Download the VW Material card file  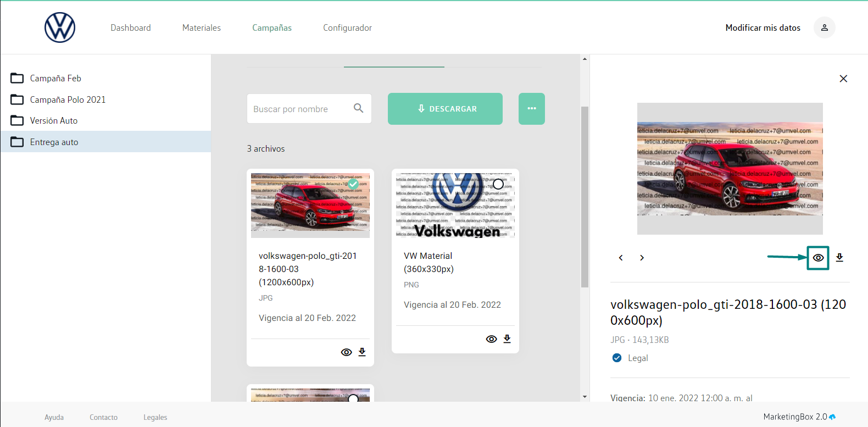pyautogui.click(x=507, y=339)
